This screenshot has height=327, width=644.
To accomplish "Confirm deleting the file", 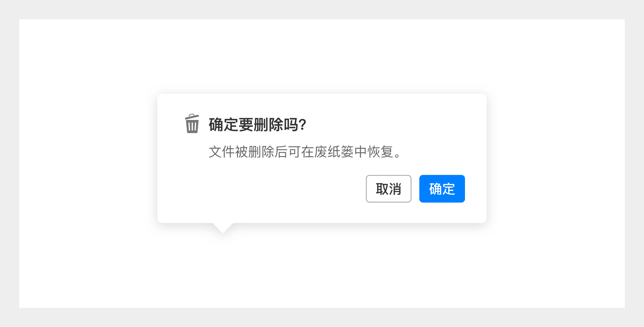I will (442, 189).
